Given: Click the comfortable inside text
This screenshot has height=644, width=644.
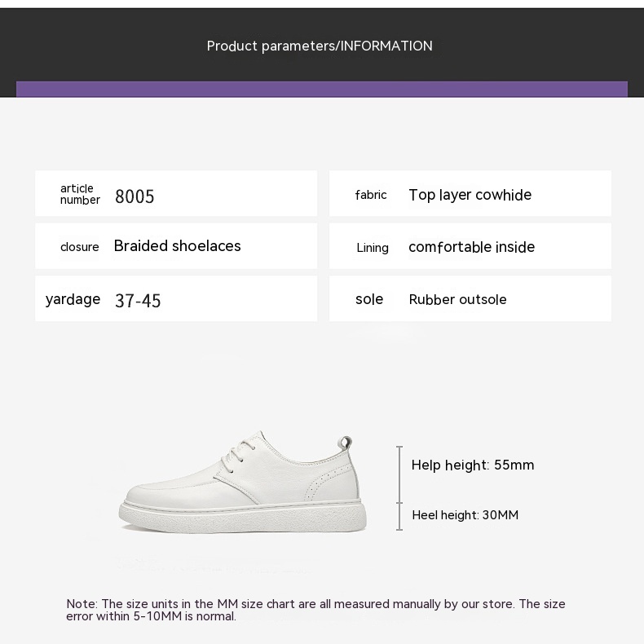Looking at the screenshot, I should tap(471, 247).
